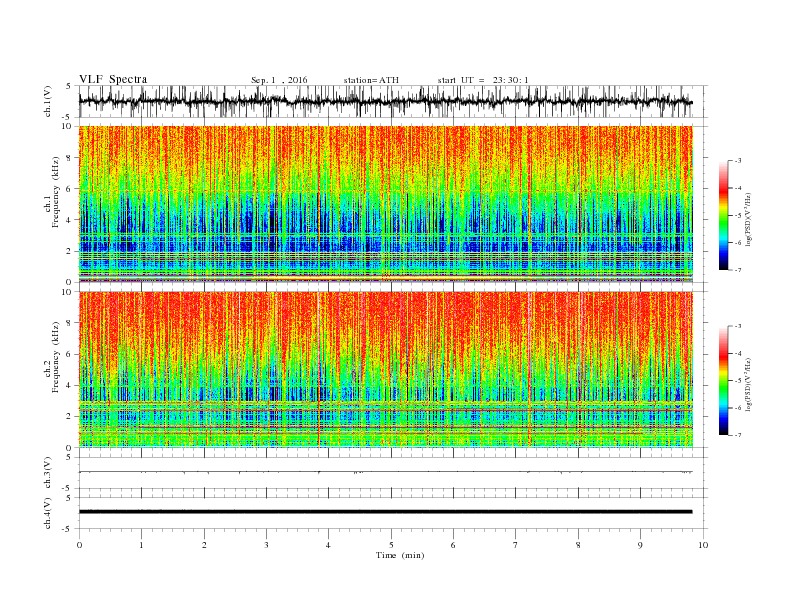The height and width of the screenshot is (612, 792).
Task: Click time axis tick label "3"
Action: pyautogui.click(x=266, y=545)
